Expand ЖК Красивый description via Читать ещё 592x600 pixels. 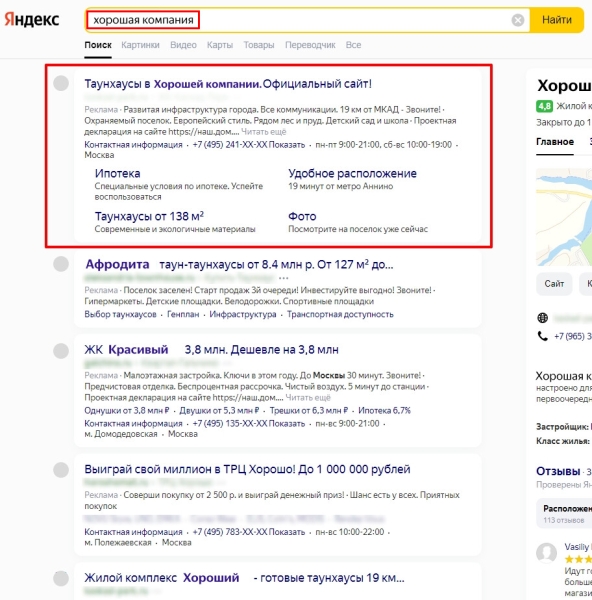[x=308, y=397]
